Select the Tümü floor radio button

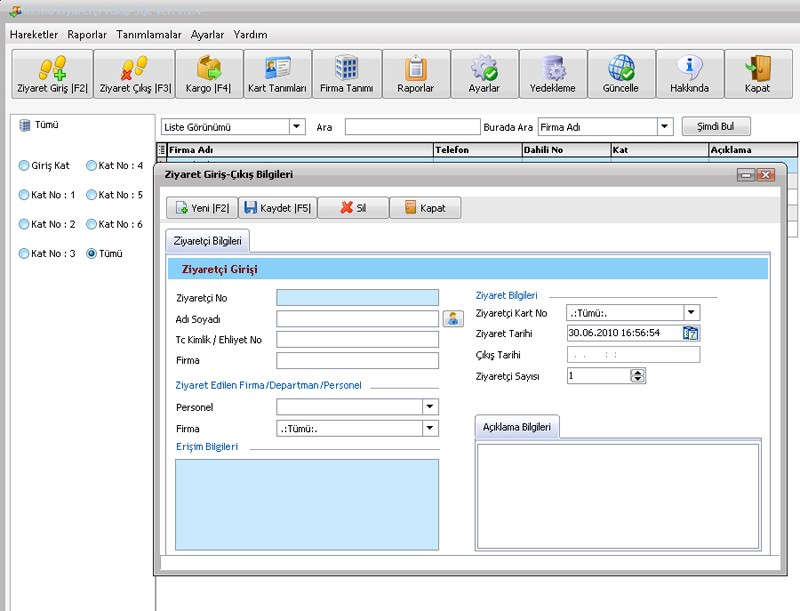pyautogui.click(x=91, y=253)
